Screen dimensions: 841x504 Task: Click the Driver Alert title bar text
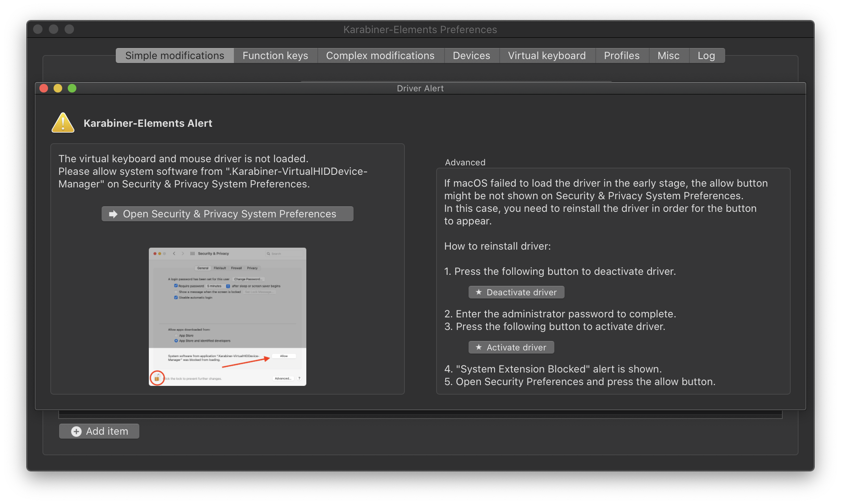coord(420,88)
